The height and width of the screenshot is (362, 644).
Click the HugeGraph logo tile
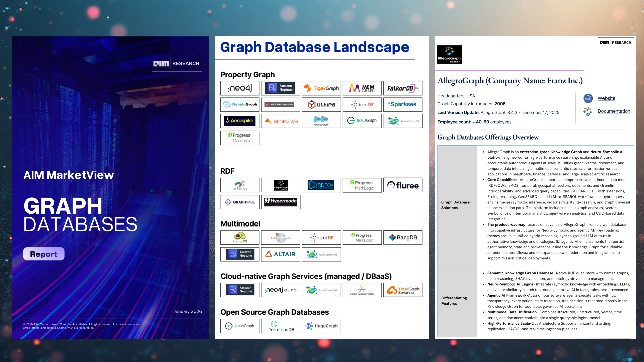(321, 326)
